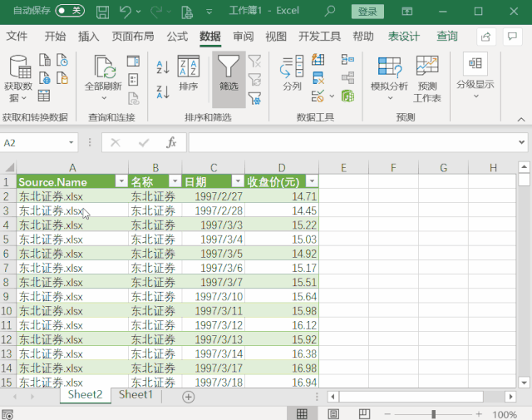
Task: Click zoom out minus button
Action: pyautogui.click(x=387, y=414)
